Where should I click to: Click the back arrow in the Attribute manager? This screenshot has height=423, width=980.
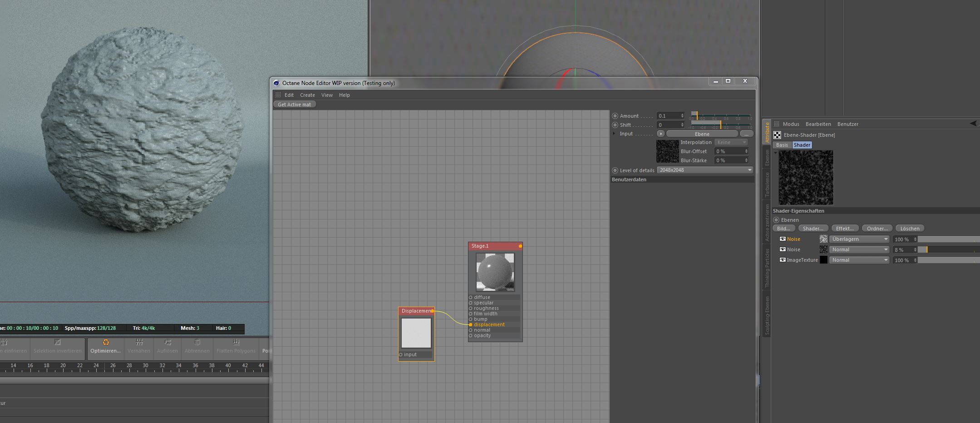[x=973, y=123]
